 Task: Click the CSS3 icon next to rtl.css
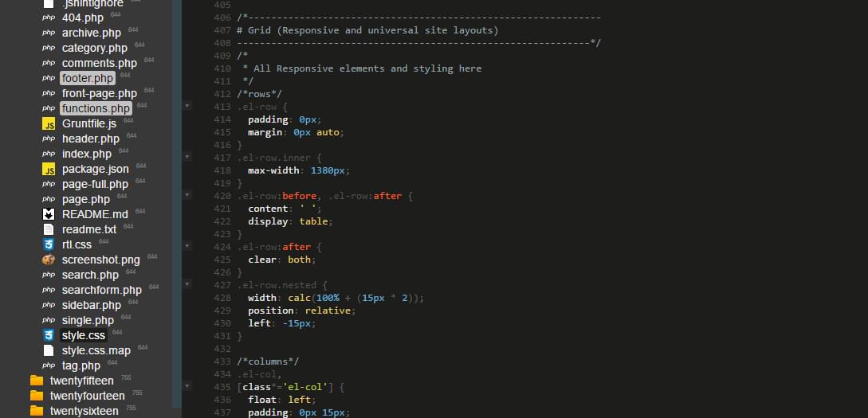[48, 244]
